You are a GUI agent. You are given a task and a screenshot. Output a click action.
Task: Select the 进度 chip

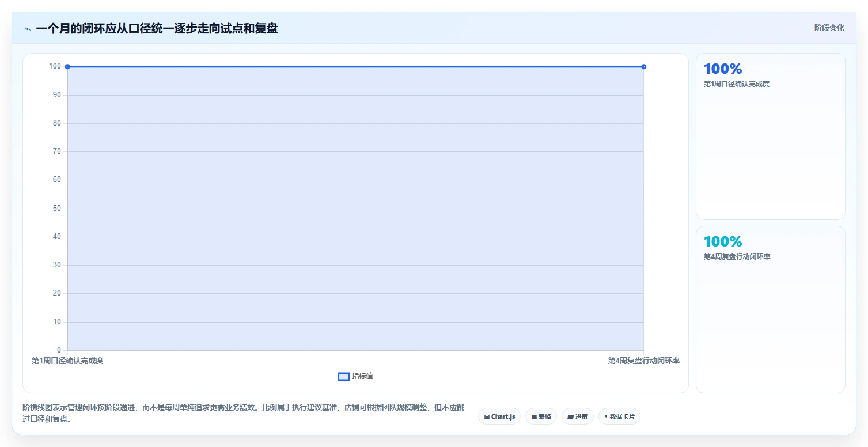point(577,416)
